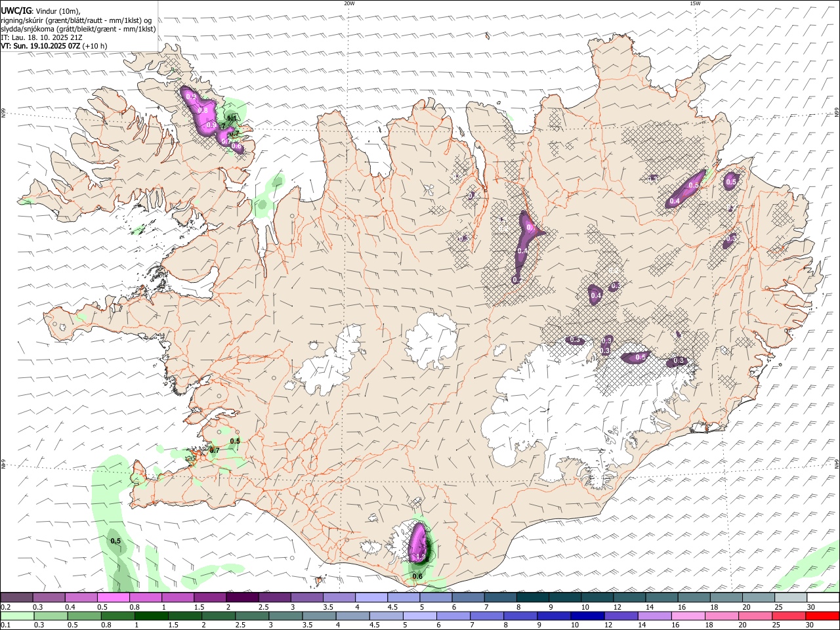Click the '30' value in the rain legend row

[811, 625]
